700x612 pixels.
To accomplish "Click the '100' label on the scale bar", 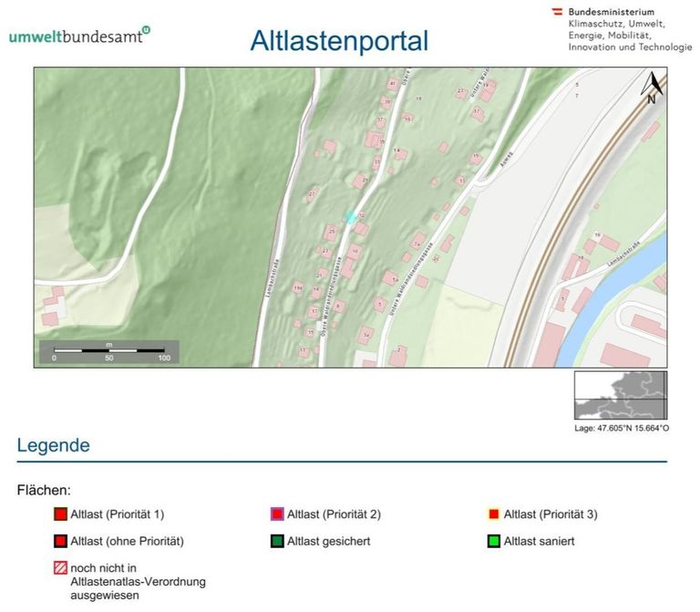I will 164,358.
